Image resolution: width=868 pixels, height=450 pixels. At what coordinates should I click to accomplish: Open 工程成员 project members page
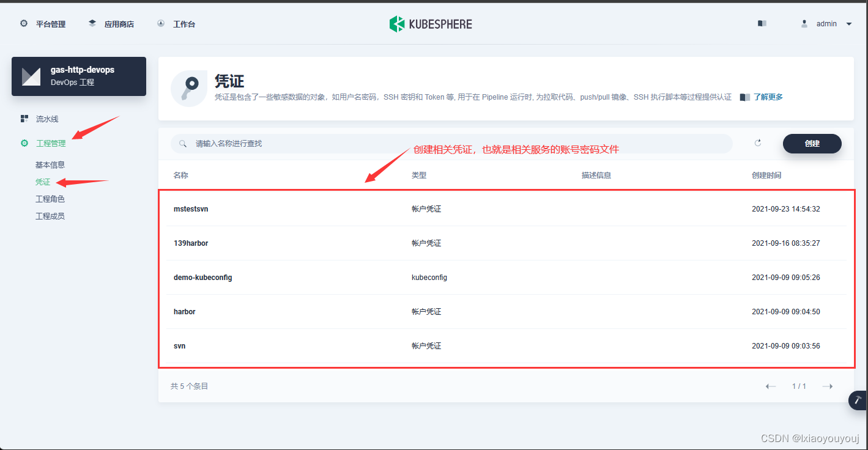(x=50, y=216)
